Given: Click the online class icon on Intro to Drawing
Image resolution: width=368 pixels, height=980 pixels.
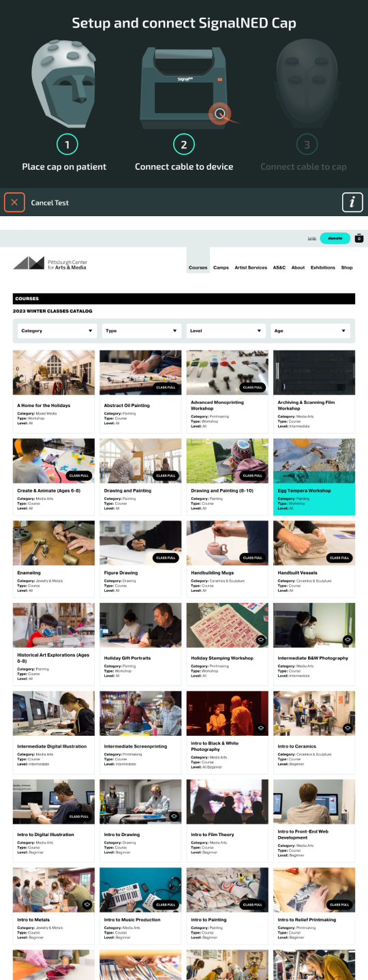Looking at the screenshot, I should click(174, 816).
